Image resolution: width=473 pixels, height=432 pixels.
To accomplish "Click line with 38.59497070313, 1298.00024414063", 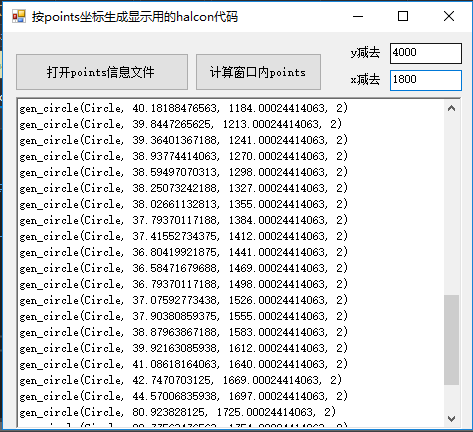I will point(183,172).
